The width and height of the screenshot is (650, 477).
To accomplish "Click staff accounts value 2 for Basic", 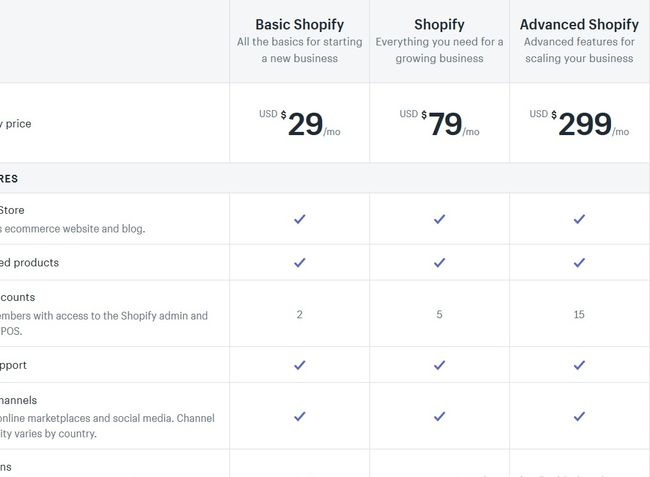I will point(299,314).
